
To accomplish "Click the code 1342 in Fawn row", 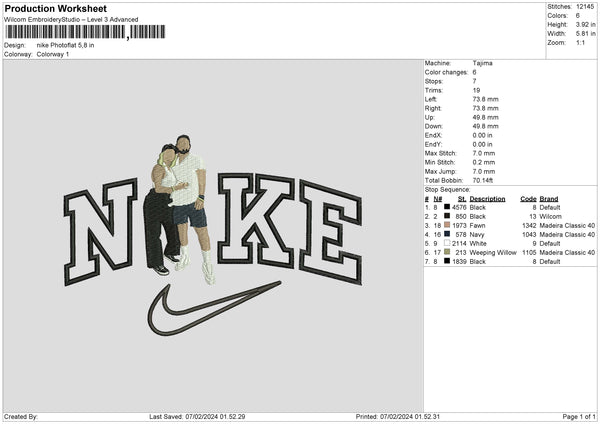I will [529, 226].
